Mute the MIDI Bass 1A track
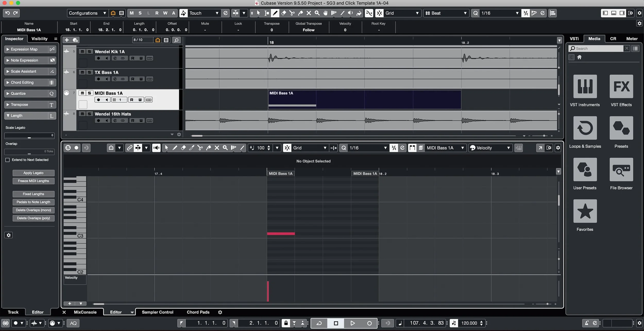644x331 pixels. pos(82,93)
